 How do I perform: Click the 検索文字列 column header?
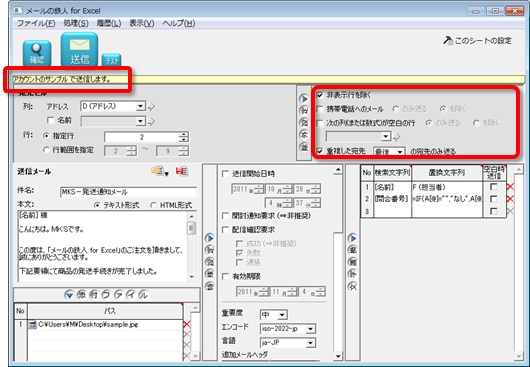pos(392,173)
